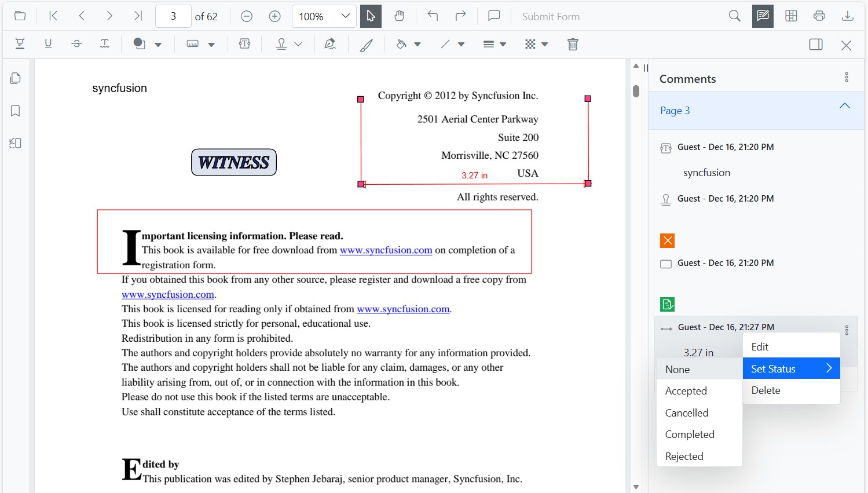Image resolution: width=868 pixels, height=493 pixels.
Task: Switch to the hand pan tool
Action: [399, 16]
